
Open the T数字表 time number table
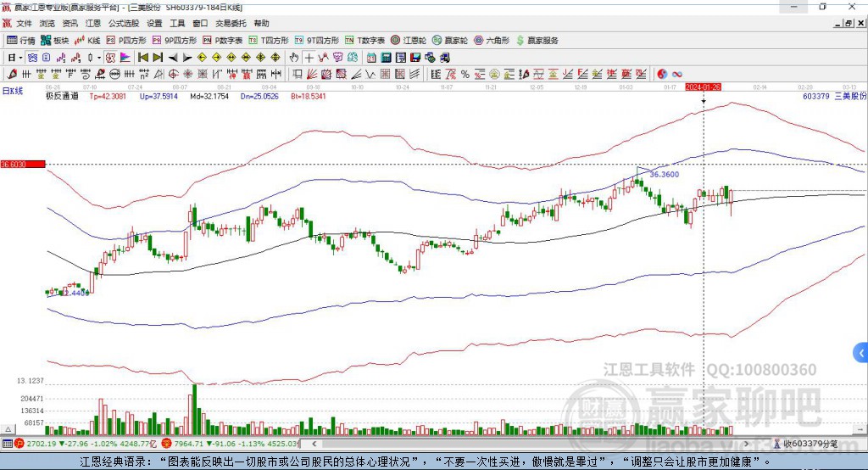pos(364,41)
